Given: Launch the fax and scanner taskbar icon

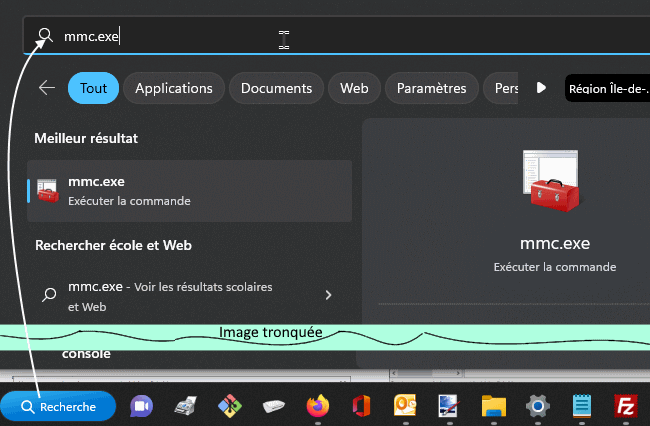Looking at the screenshot, I should [185, 406].
